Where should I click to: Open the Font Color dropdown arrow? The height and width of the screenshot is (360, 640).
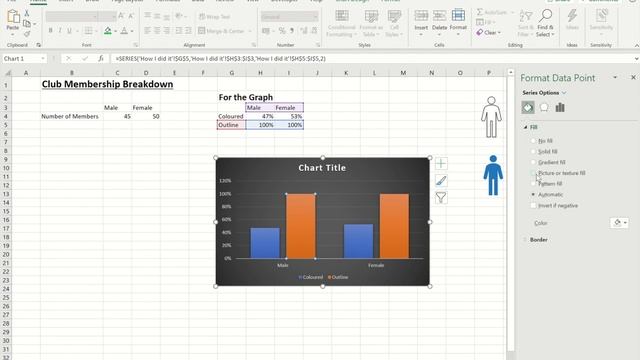pyautogui.click(x=132, y=31)
